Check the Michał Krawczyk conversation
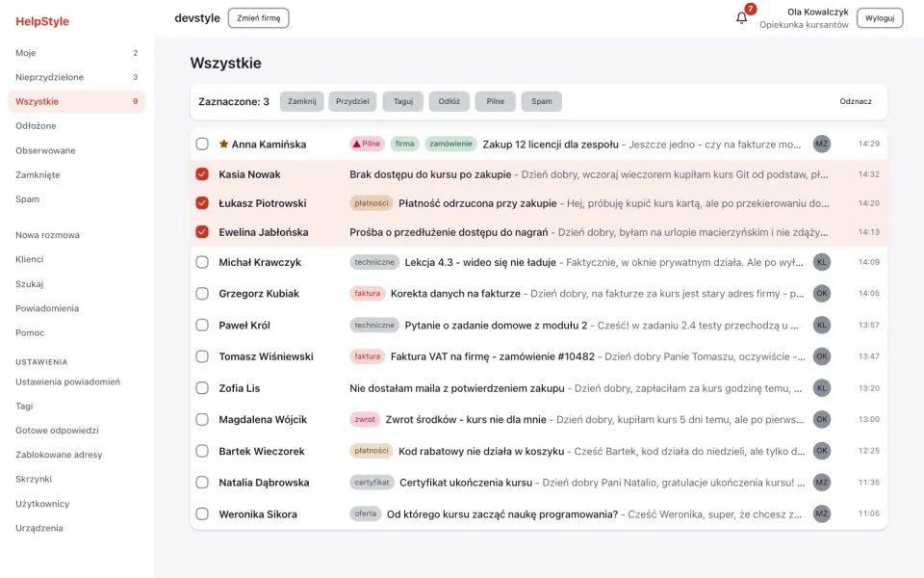 pyautogui.click(x=202, y=262)
